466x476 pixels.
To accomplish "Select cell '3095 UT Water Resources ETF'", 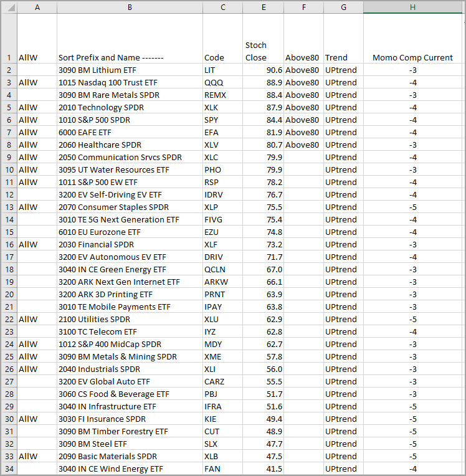I will pyautogui.click(x=130, y=169).
